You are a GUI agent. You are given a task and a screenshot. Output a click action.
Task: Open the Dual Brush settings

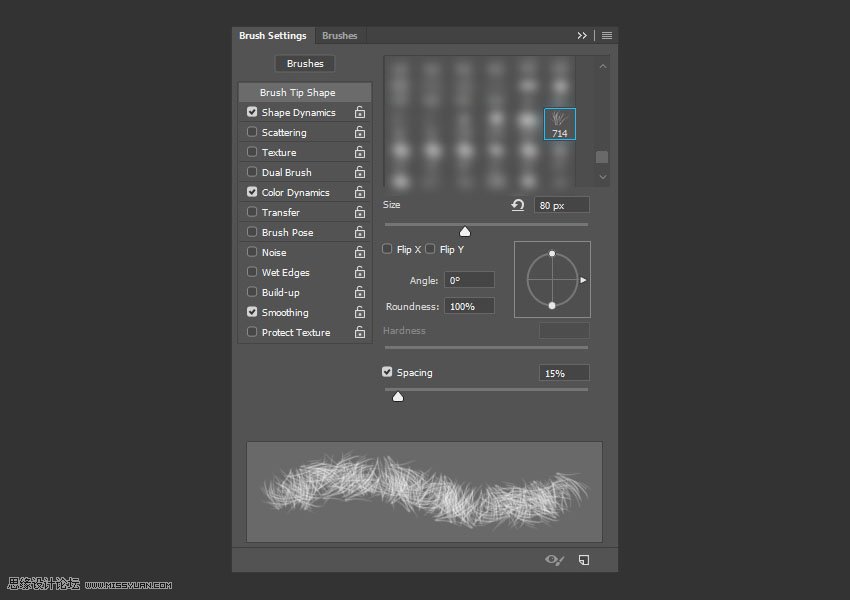[x=286, y=173]
